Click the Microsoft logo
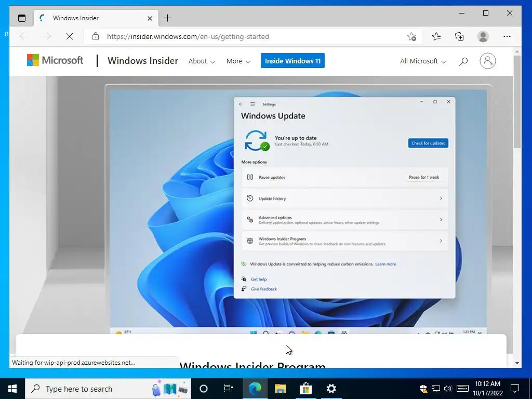The width and height of the screenshot is (532, 399). 55,60
